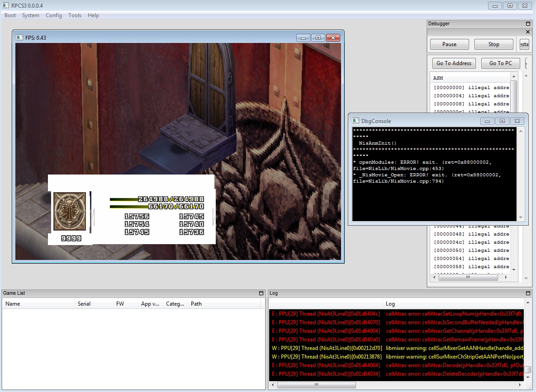Screen dimensions: 536x392
Task: Click the game character portrait emblem
Action: pos(70,211)
